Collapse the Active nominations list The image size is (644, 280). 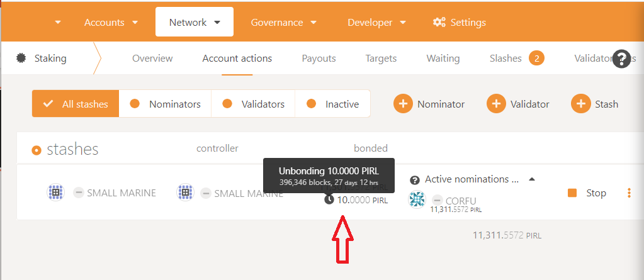(532, 179)
